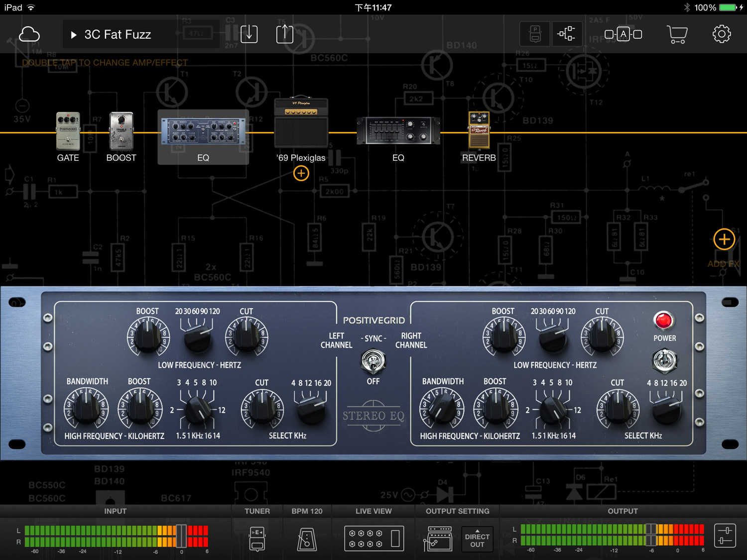Tap the ADD FX plus button

tap(724, 239)
